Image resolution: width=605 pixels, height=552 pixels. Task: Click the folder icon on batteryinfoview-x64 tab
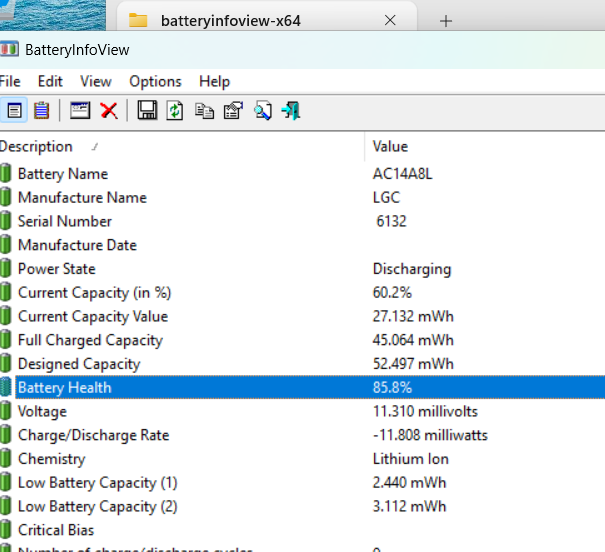(x=138, y=20)
